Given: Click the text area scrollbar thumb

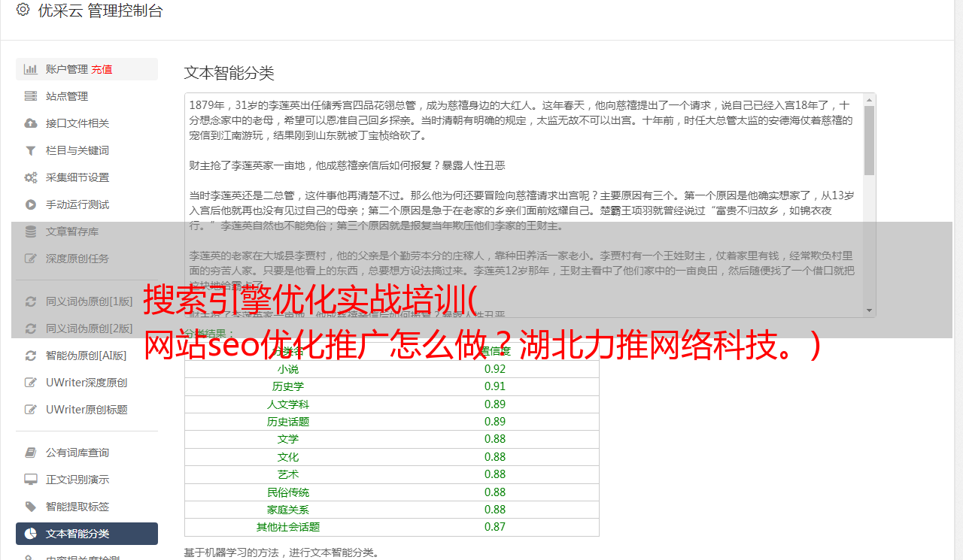Looking at the screenshot, I should pyautogui.click(x=870, y=140).
